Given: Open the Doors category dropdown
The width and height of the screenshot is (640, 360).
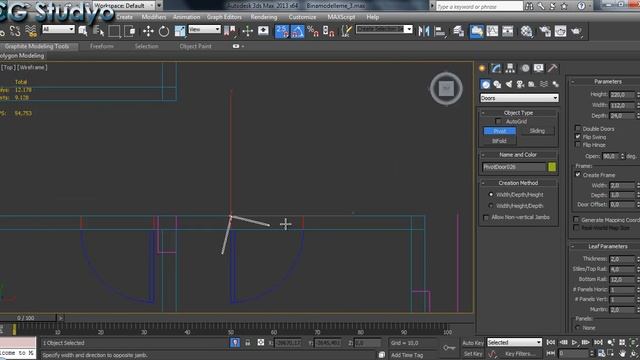Looking at the screenshot, I should [x=519, y=98].
